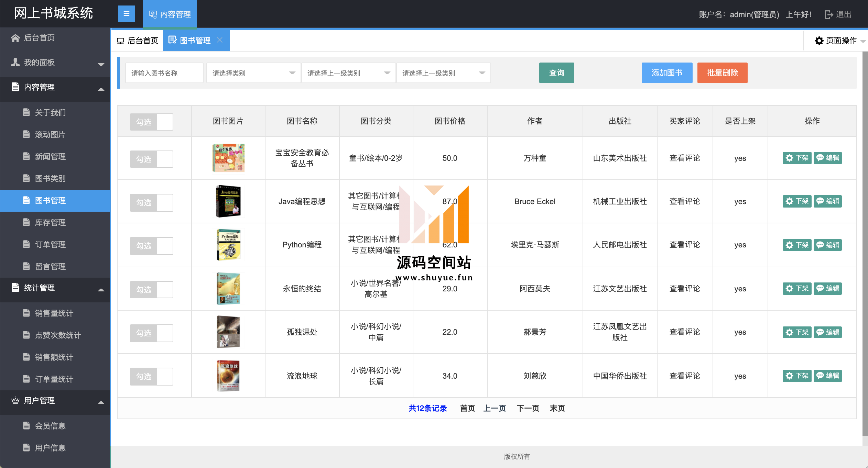
Task: Close the 图书管理 tab with X
Action: click(220, 40)
